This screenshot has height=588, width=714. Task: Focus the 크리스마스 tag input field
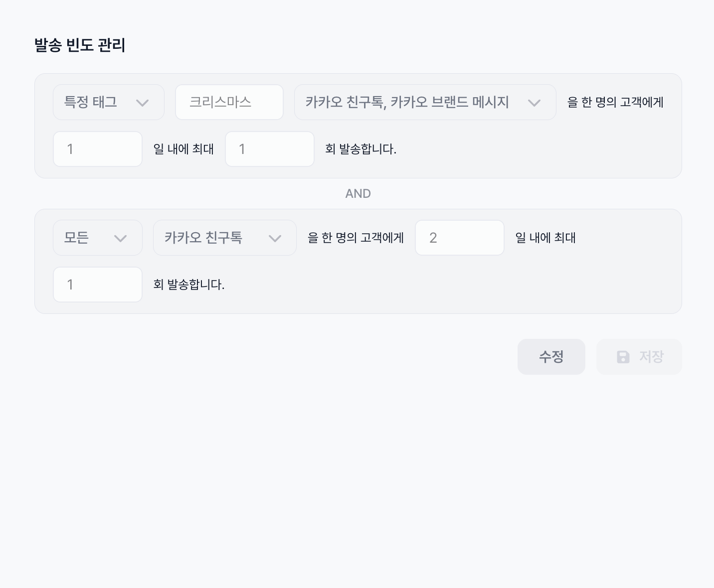coord(229,102)
